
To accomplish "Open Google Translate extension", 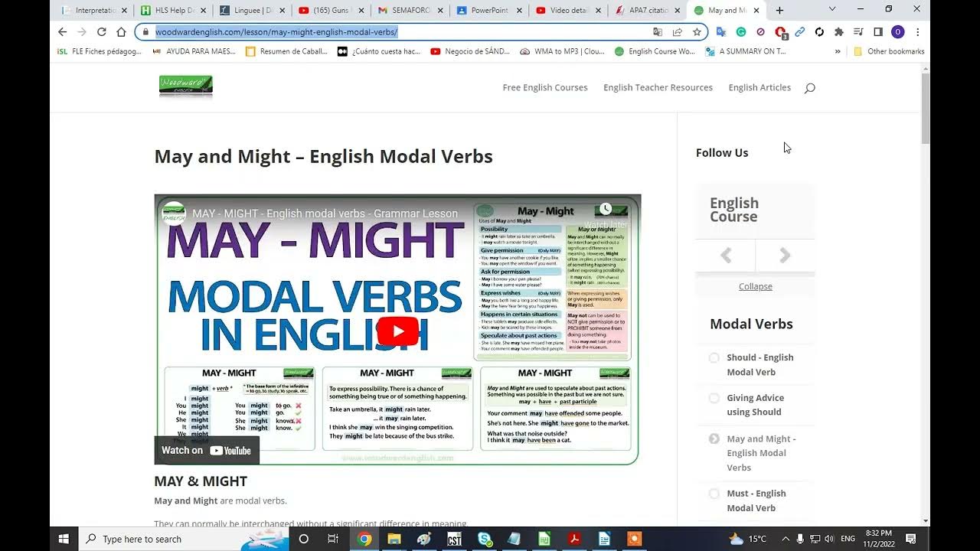I will coord(721,32).
